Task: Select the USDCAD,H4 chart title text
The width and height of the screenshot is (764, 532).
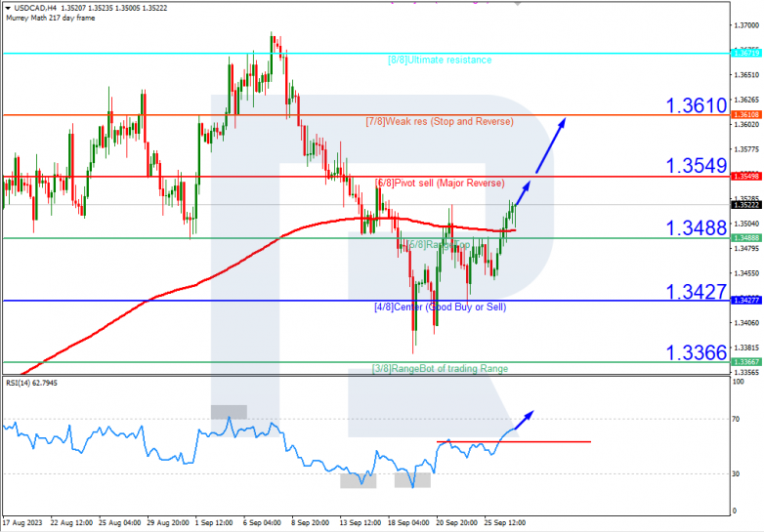Action: [x=36, y=8]
